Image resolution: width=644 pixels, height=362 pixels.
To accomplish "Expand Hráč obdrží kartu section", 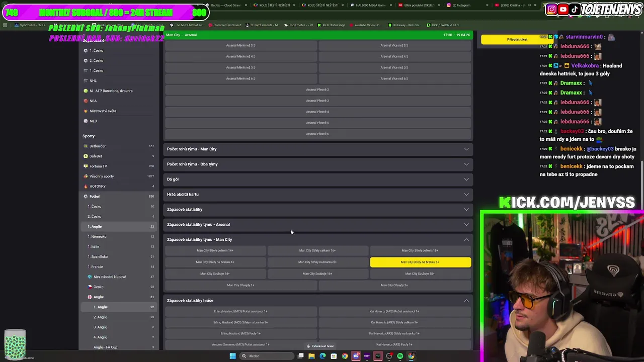I will pyautogui.click(x=317, y=194).
